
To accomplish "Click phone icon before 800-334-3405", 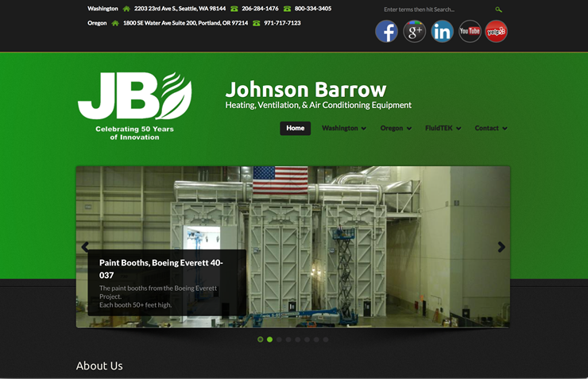I will tap(287, 9).
